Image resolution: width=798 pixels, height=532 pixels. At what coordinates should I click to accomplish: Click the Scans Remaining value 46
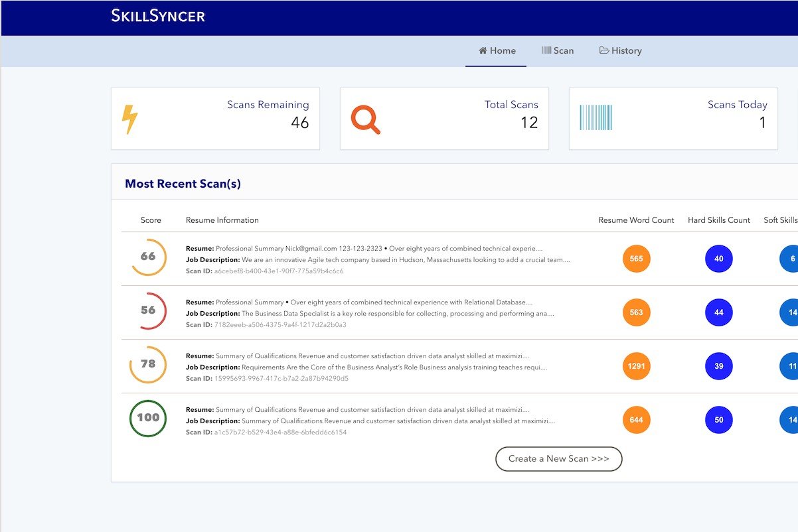pos(300,123)
